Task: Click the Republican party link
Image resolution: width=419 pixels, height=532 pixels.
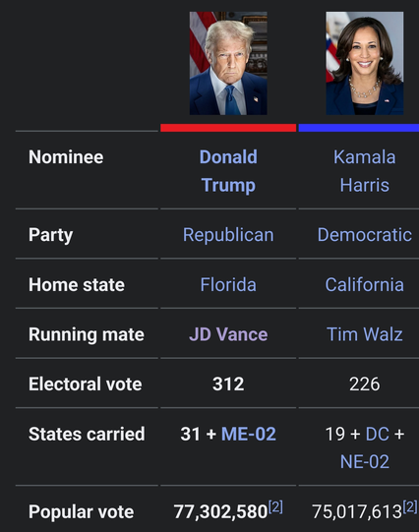Action: [x=228, y=235]
